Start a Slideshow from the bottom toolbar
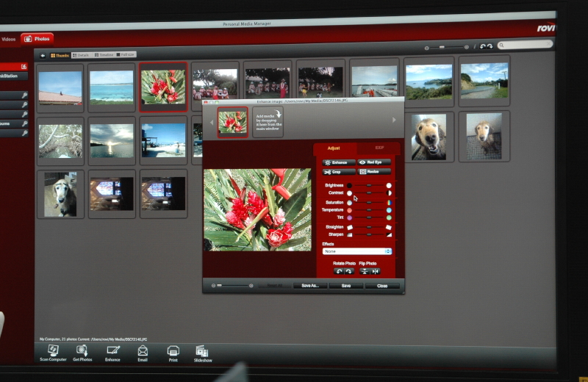Viewport: 588px width, 382px height. point(203,354)
